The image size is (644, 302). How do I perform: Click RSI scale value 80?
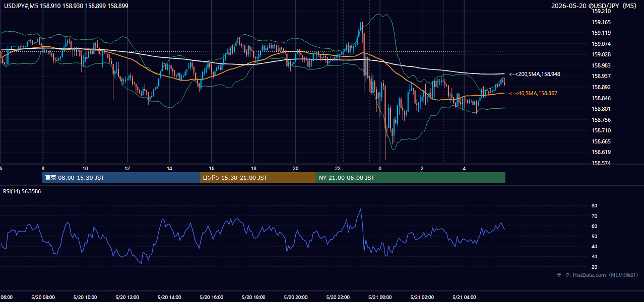[594, 206]
